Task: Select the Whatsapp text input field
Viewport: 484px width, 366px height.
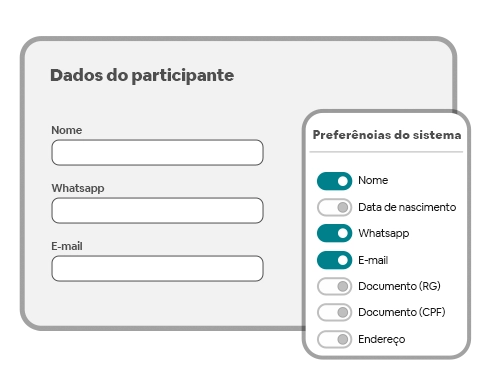Action: coord(157,211)
